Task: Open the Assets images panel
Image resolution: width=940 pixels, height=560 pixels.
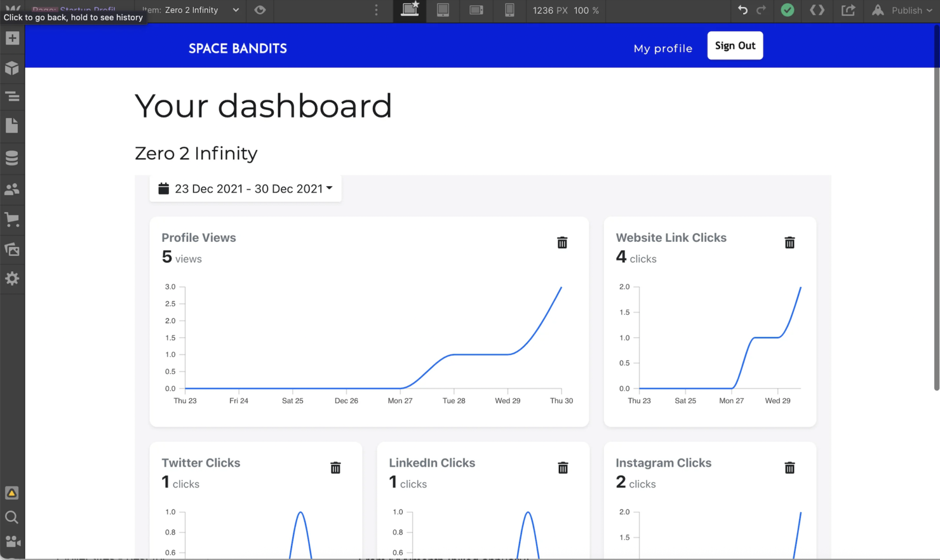Action: coord(12,250)
